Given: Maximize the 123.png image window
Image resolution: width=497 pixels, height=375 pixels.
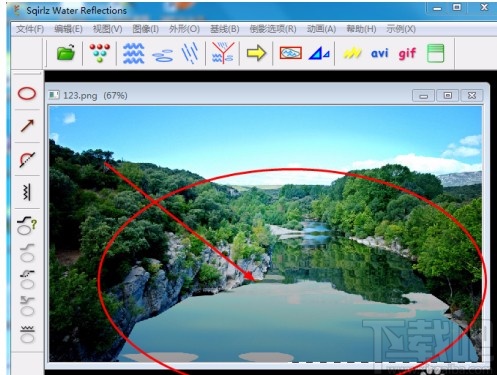Looking at the screenshot, I should point(448,96).
